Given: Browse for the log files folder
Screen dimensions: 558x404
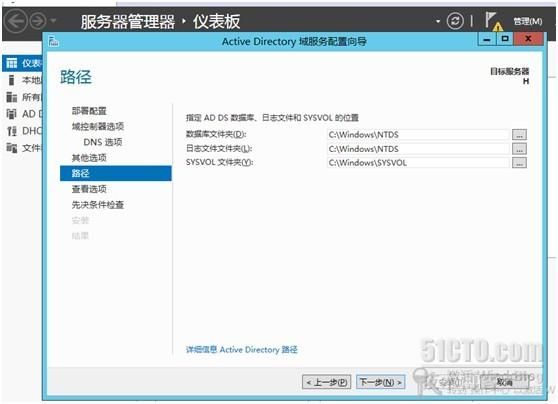Looking at the screenshot, I should 519,149.
